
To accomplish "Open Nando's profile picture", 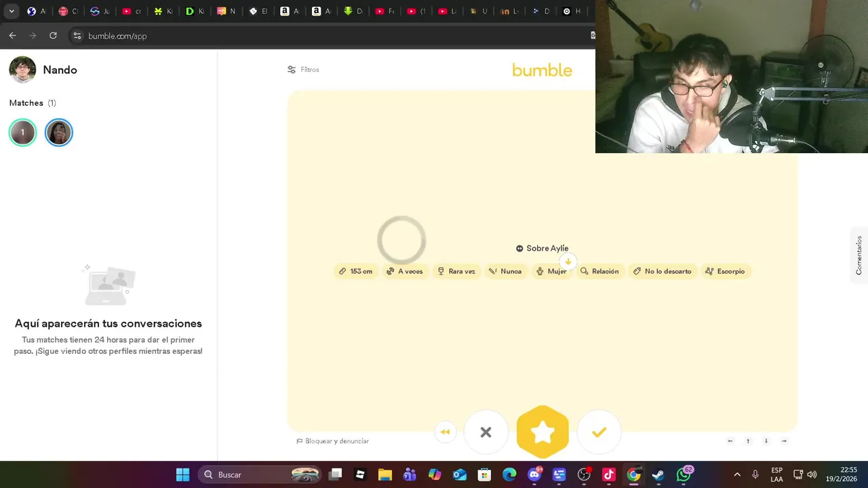I will 22,70.
